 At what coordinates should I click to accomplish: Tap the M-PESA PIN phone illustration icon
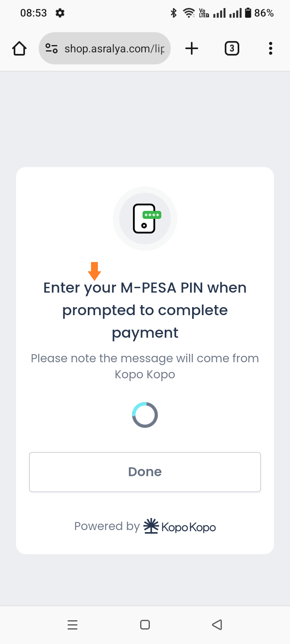coord(145,219)
